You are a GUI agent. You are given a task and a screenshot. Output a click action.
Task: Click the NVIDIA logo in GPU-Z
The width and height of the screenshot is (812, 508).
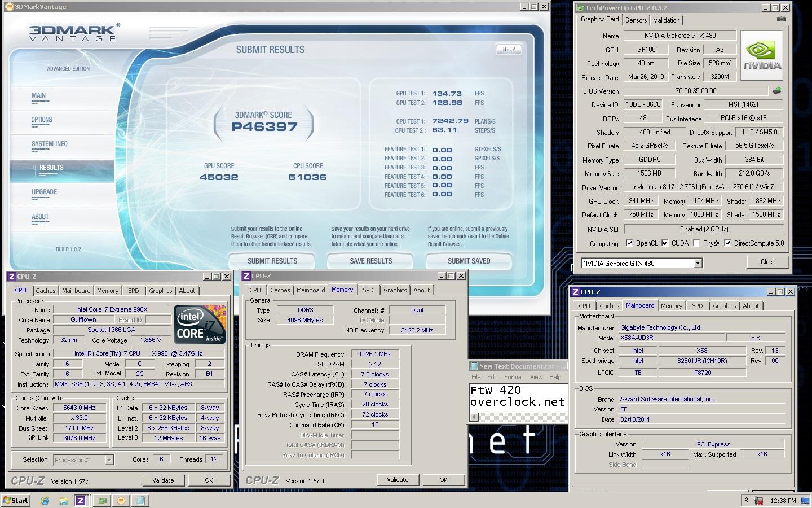[x=762, y=55]
